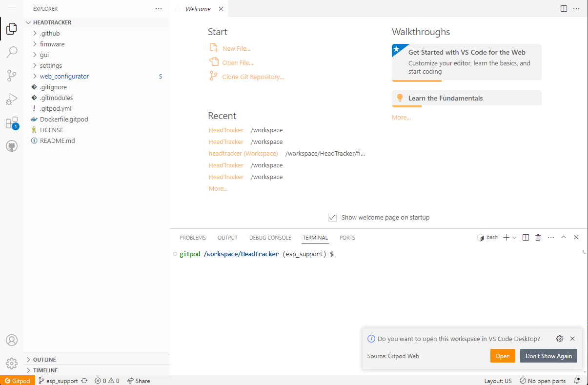This screenshot has width=588, height=385.
Task: Toggle the editor layout split button
Action: [x=564, y=9]
